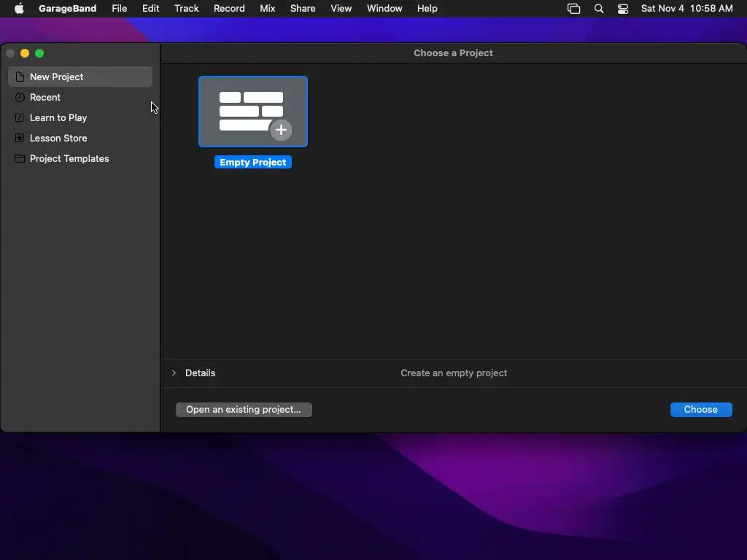
Task: Confirm with the Choose button
Action: click(701, 410)
